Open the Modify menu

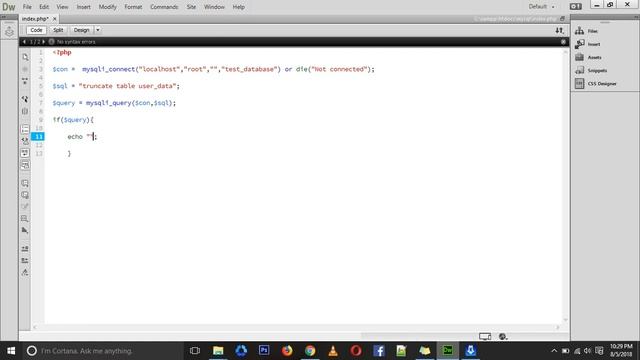(x=107, y=7)
